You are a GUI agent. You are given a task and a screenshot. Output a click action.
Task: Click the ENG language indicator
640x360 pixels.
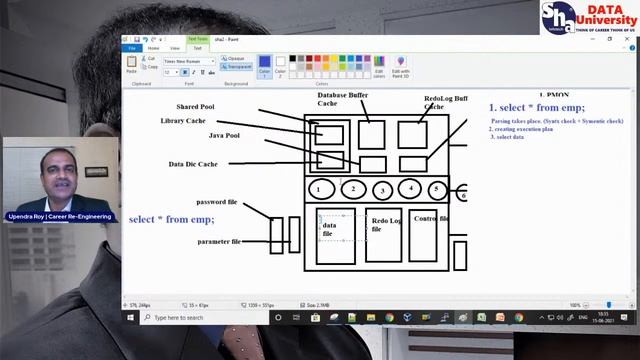point(583,318)
